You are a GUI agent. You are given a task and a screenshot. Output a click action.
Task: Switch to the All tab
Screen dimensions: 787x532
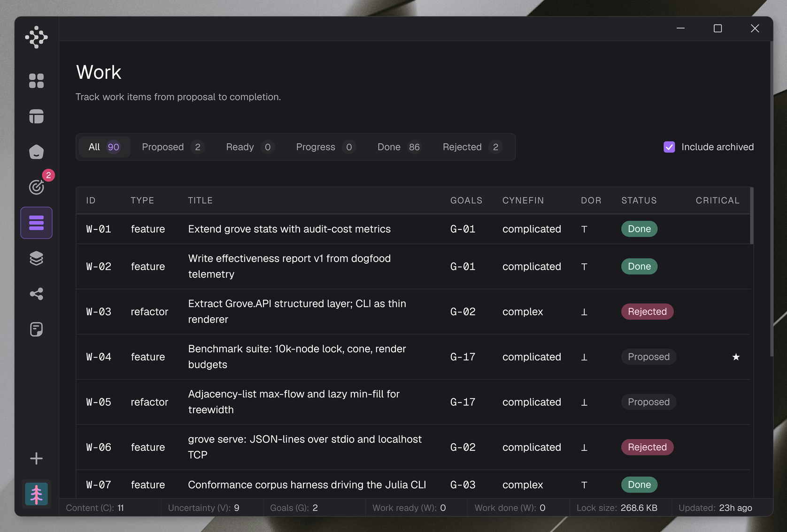click(104, 147)
